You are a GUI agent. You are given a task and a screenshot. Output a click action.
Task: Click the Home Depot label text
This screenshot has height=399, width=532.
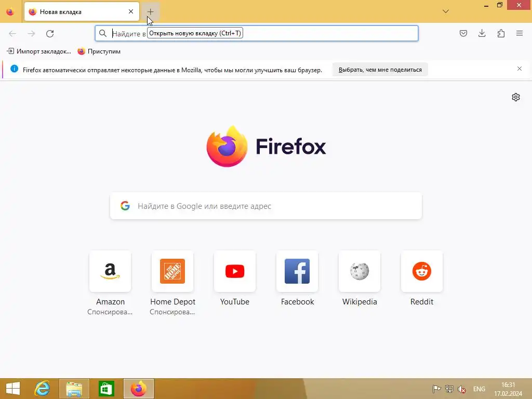tap(172, 302)
